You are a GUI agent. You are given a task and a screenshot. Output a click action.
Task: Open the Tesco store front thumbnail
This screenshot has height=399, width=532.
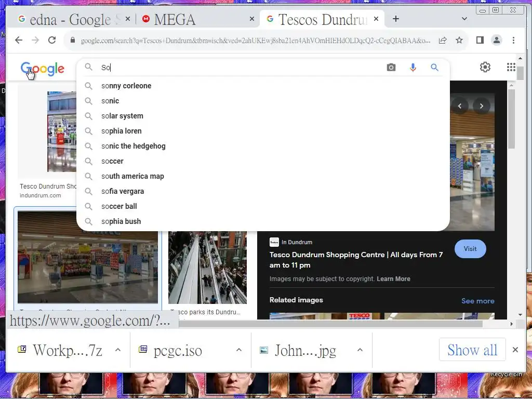pos(87,257)
